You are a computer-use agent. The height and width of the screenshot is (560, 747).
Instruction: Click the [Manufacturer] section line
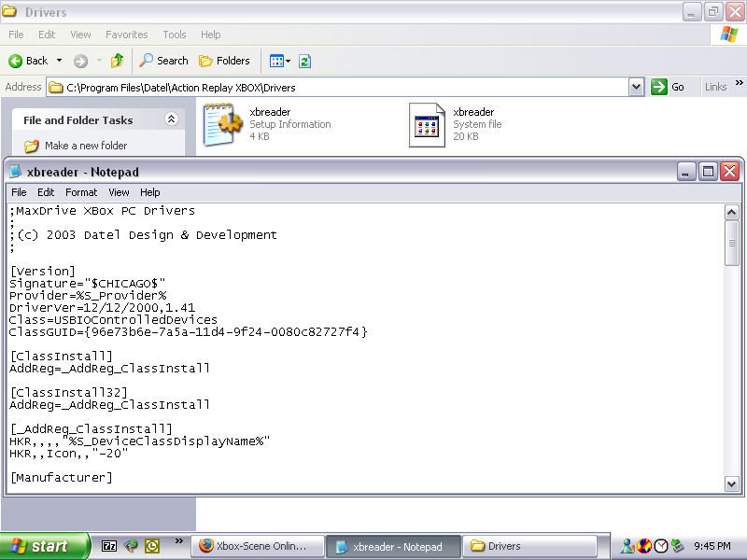(61, 478)
